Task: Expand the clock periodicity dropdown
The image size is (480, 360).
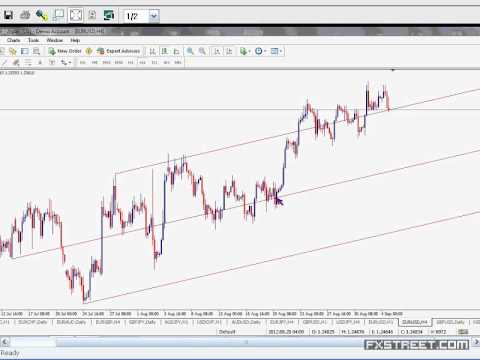Action: click(265, 51)
